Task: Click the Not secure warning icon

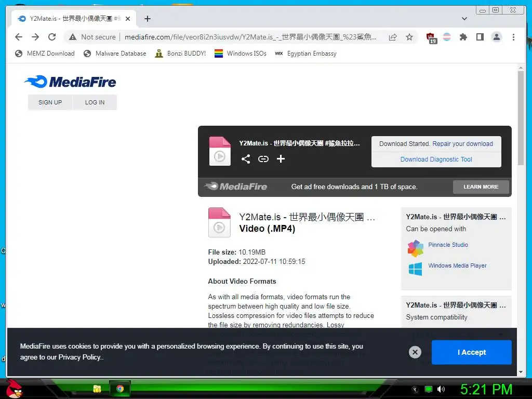Action: click(x=73, y=37)
